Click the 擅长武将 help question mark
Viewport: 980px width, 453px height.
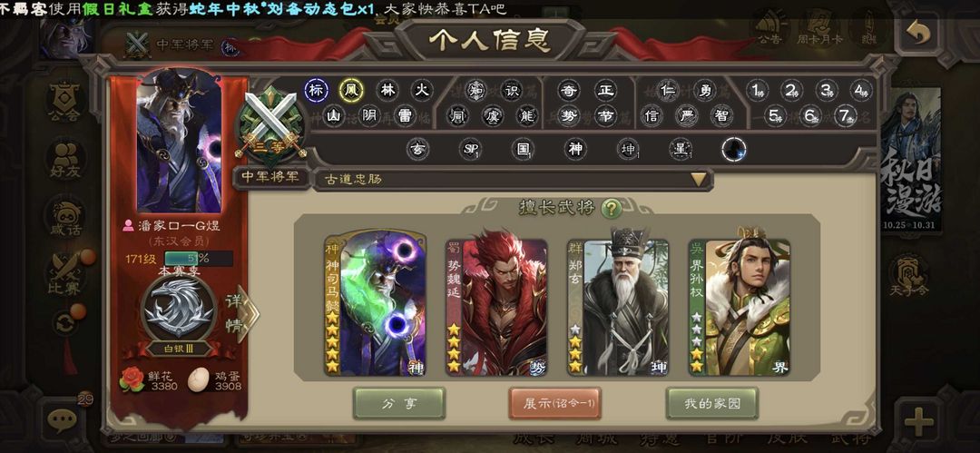tap(612, 209)
